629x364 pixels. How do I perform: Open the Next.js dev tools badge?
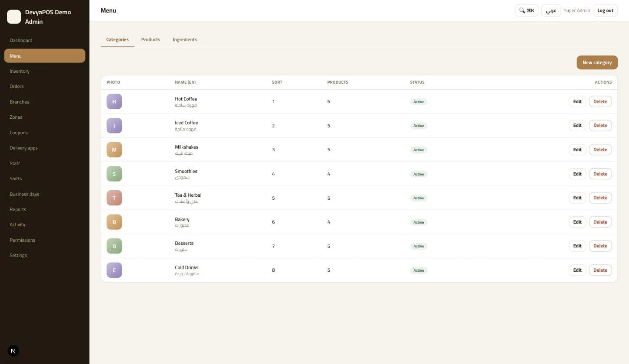click(x=13, y=351)
